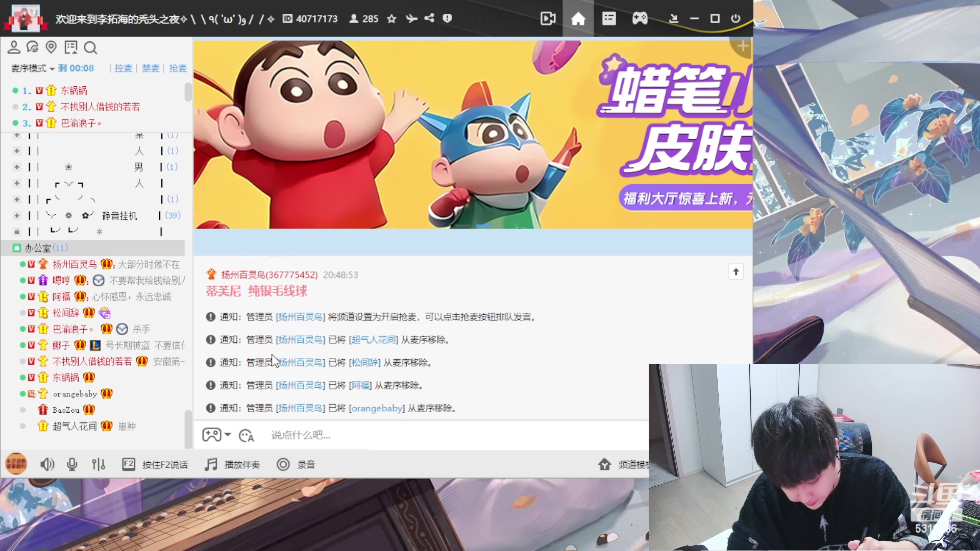Toggle the microphone icon

72,464
